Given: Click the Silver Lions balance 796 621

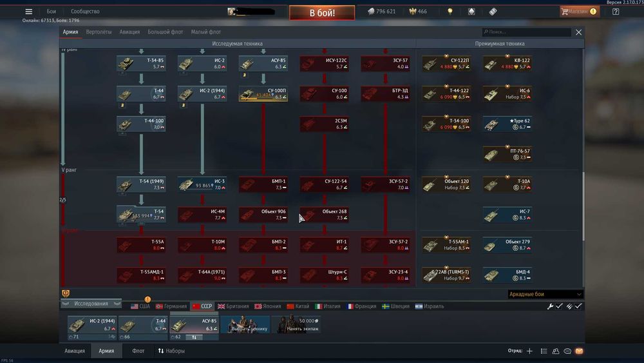Looking at the screenshot, I should click(x=381, y=12).
